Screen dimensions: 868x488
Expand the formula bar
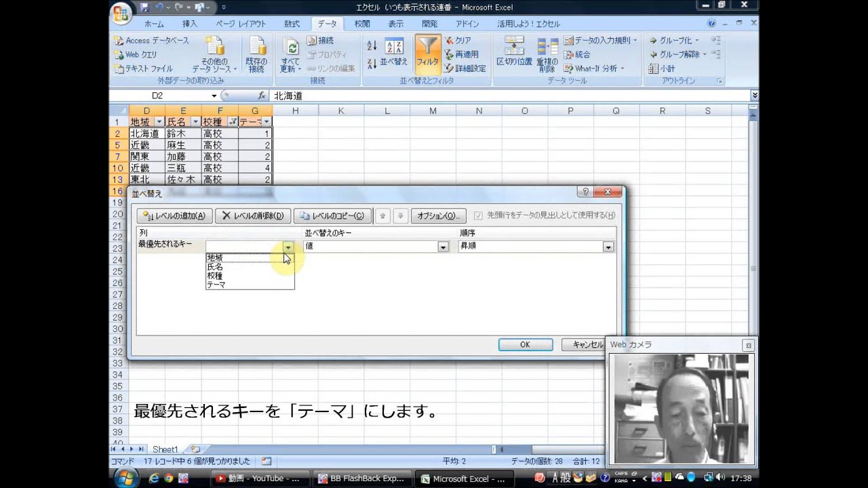[754, 96]
